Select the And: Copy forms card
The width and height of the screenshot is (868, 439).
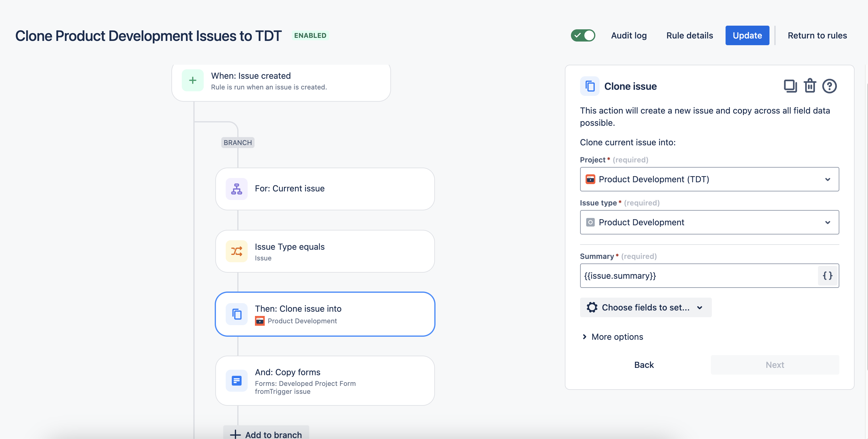pyautogui.click(x=325, y=381)
